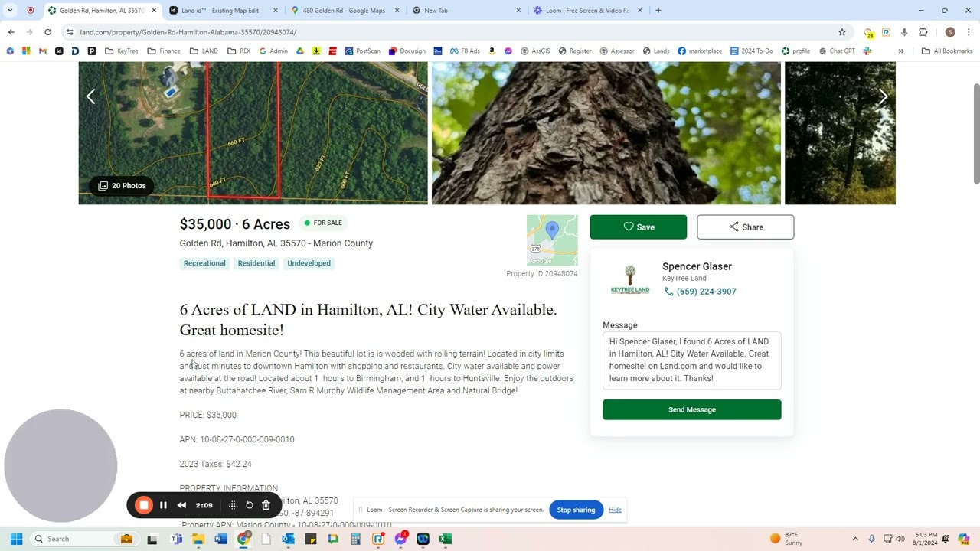980x551 pixels.
Task: Open the All Bookmarks folder
Action: [947, 51]
